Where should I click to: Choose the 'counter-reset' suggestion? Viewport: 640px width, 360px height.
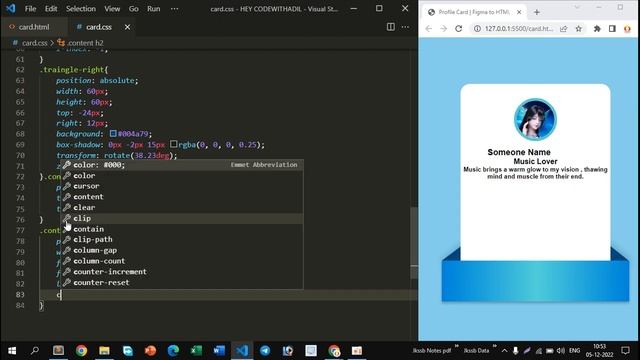pos(182,282)
